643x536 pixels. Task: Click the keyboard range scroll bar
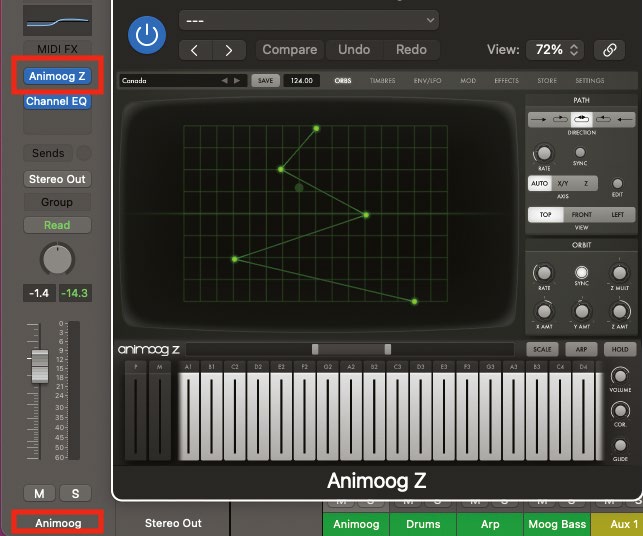point(350,349)
